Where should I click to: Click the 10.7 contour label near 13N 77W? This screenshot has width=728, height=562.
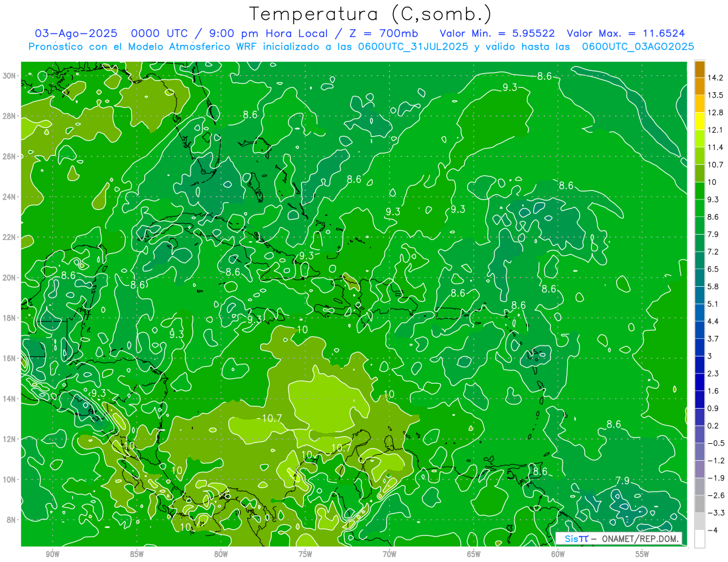point(271,418)
